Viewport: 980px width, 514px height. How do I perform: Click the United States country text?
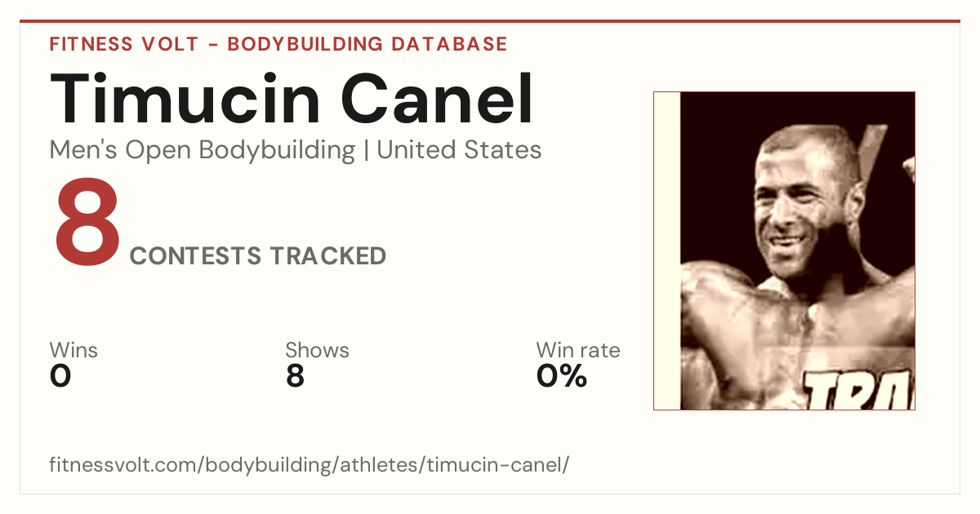coord(459,150)
